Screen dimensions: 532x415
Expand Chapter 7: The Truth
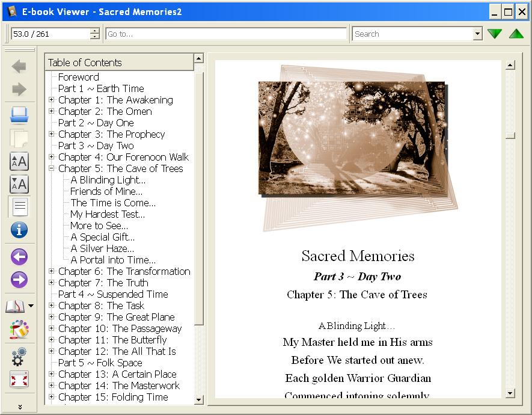(52, 282)
